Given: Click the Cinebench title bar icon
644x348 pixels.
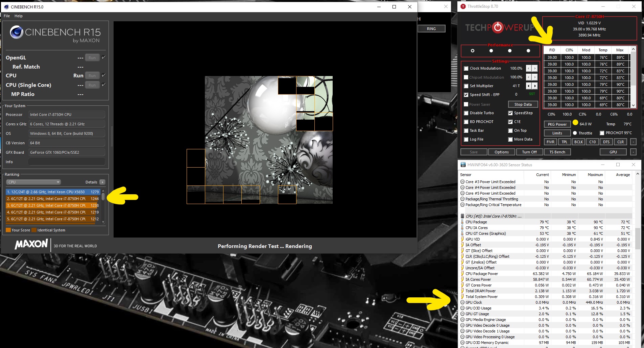Looking at the screenshot, I should (6, 7).
